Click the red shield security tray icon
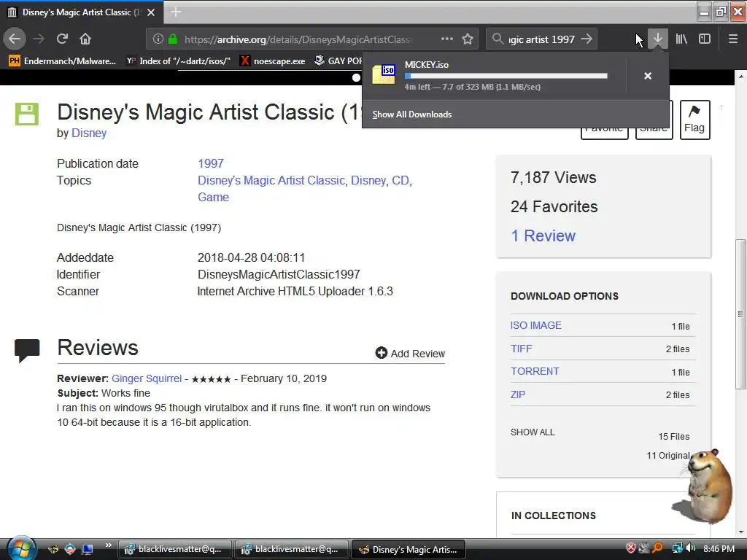The image size is (747, 560). click(x=631, y=548)
